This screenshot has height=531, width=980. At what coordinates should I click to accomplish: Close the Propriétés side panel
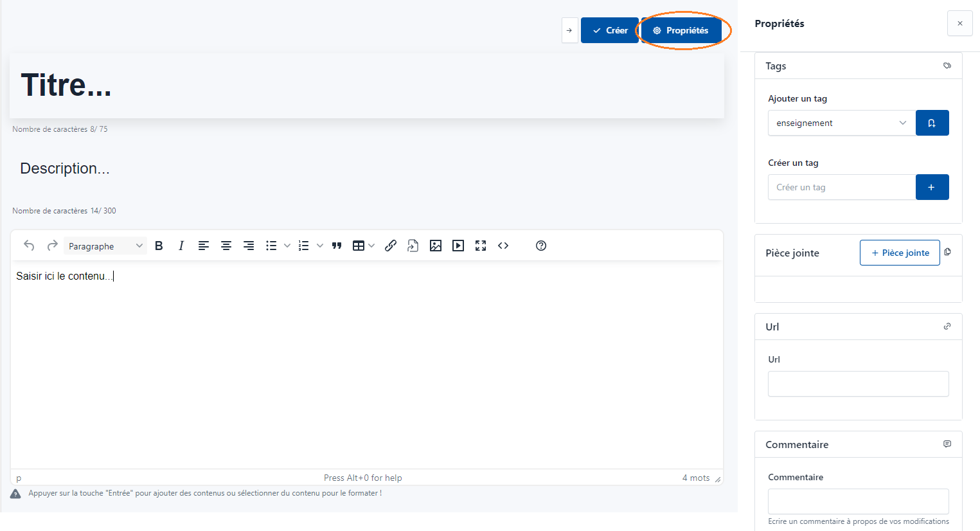959,23
